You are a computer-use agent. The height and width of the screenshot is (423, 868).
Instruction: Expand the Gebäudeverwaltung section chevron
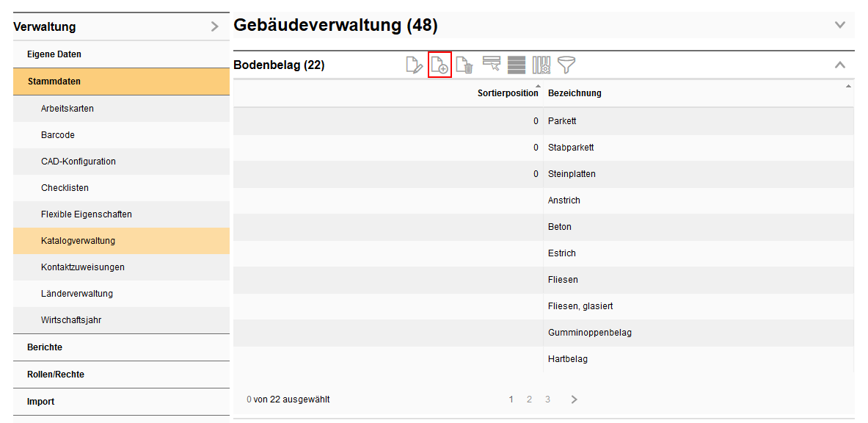tap(840, 26)
